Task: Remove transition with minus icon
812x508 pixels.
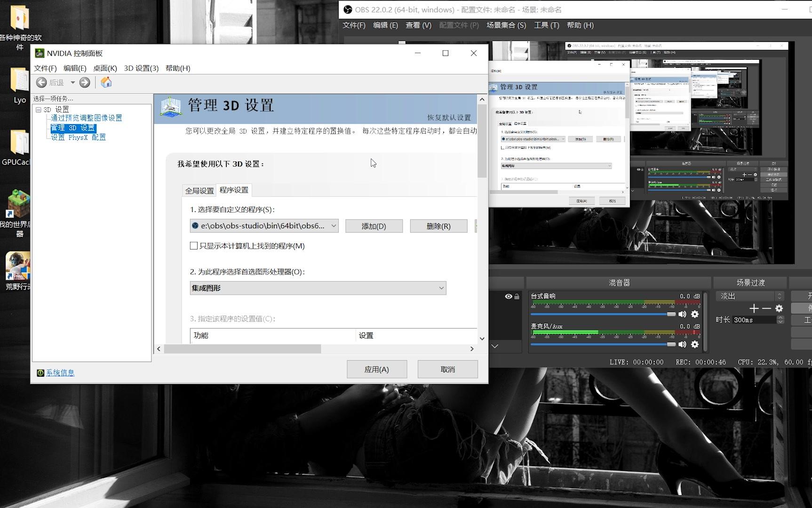Action: [767, 308]
